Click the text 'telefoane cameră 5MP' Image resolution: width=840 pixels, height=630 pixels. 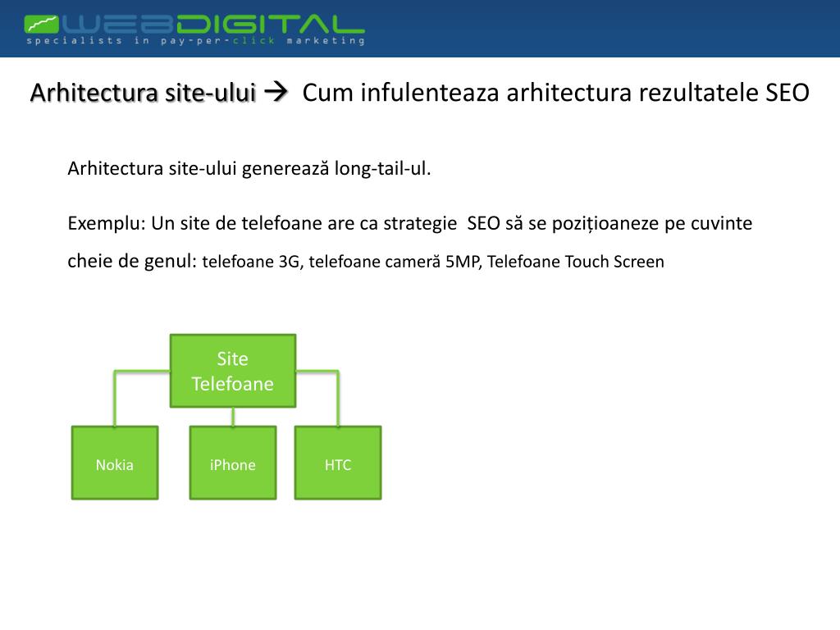pyautogui.click(x=395, y=262)
